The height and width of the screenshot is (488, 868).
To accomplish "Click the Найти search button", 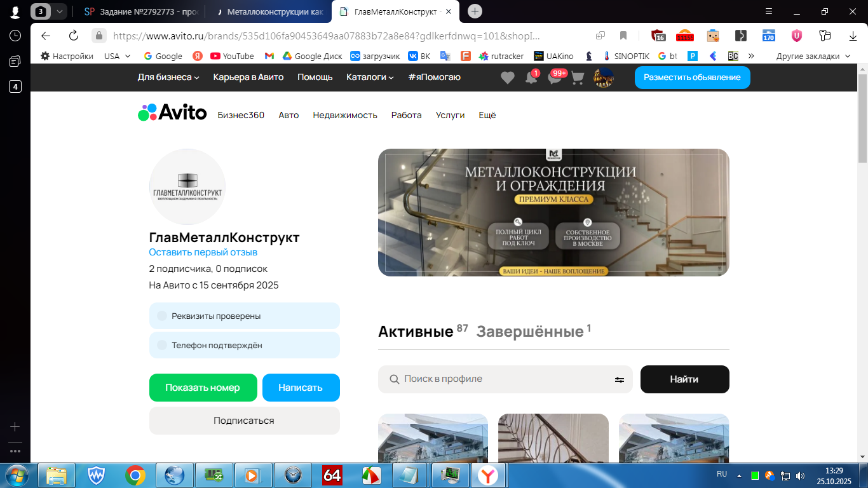I will coord(685,379).
